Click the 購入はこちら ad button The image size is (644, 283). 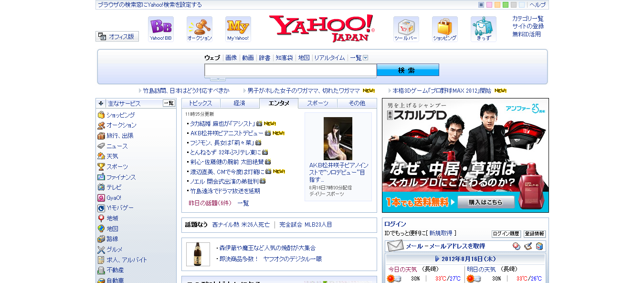(486, 202)
